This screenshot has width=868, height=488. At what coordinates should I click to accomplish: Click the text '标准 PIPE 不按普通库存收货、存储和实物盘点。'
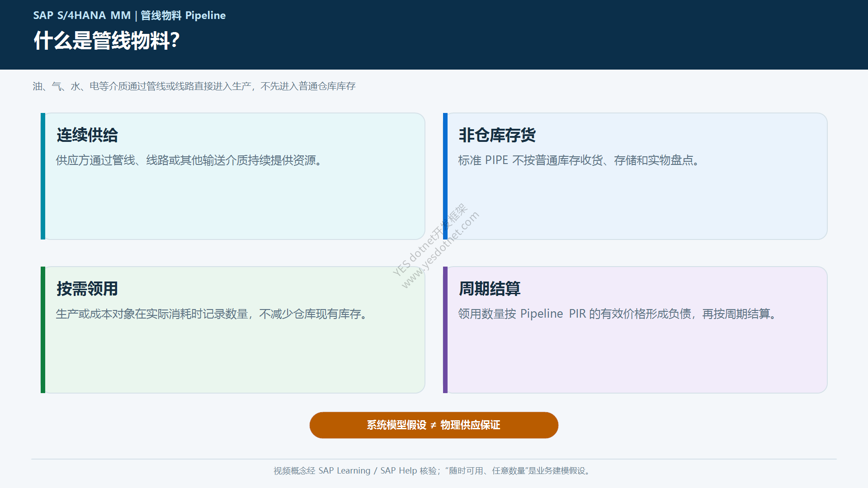pyautogui.click(x=579, y=160)
